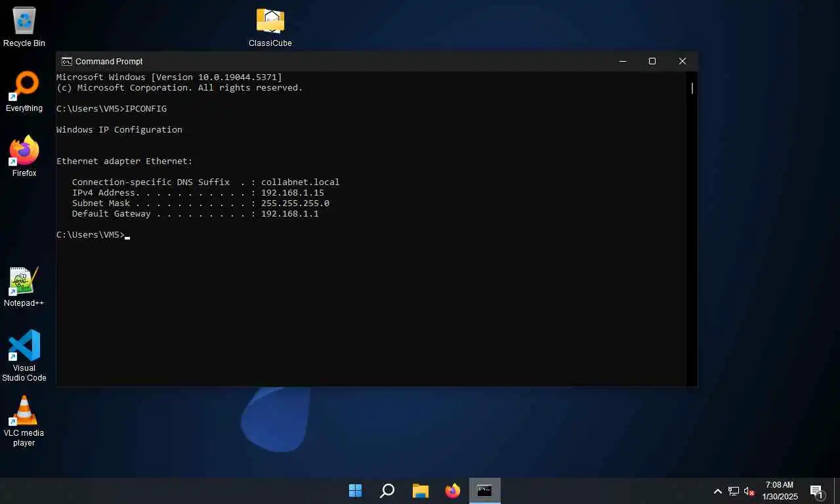Click the Show desktop sliver
The height and width of the screenshot is (504, 840).
pyautogui.click(x=837, y=491)
